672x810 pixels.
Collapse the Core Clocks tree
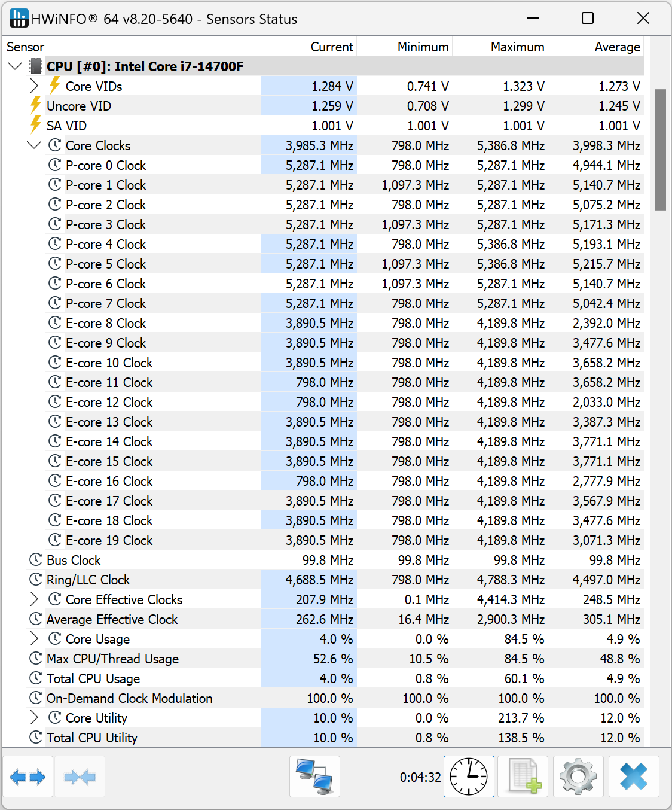click(x=34, y=145)
